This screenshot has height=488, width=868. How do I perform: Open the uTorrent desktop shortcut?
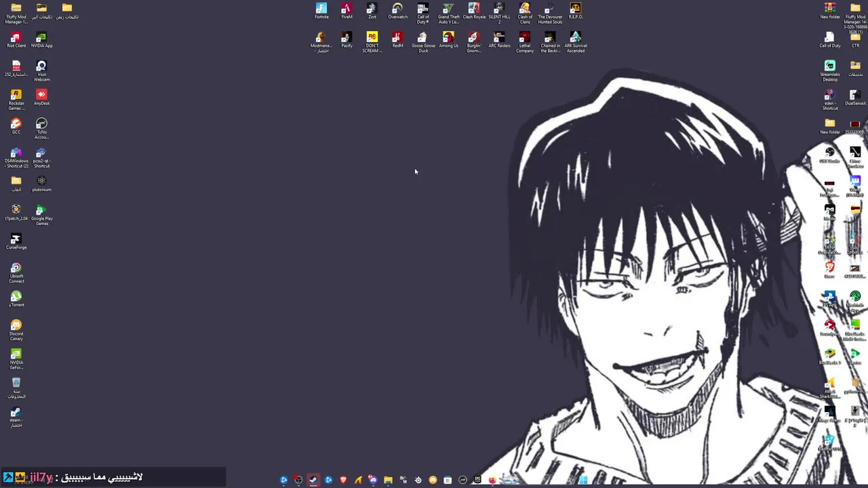coord(16,299)
